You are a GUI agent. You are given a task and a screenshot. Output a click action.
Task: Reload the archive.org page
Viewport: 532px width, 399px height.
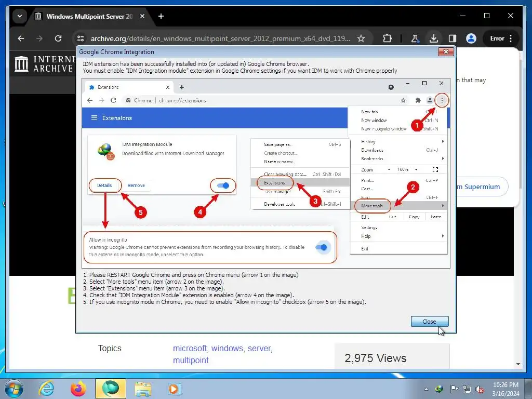pos(58,38)
